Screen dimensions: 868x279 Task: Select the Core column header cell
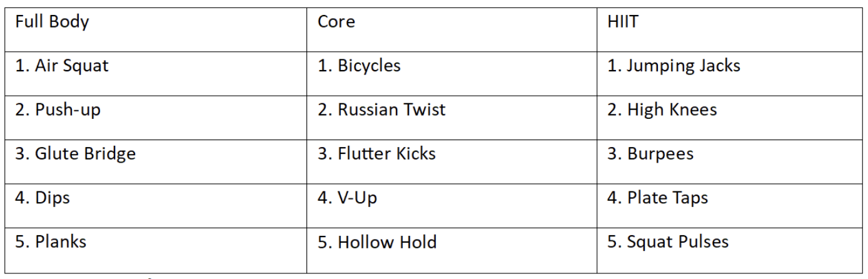[x=336, y=23]
